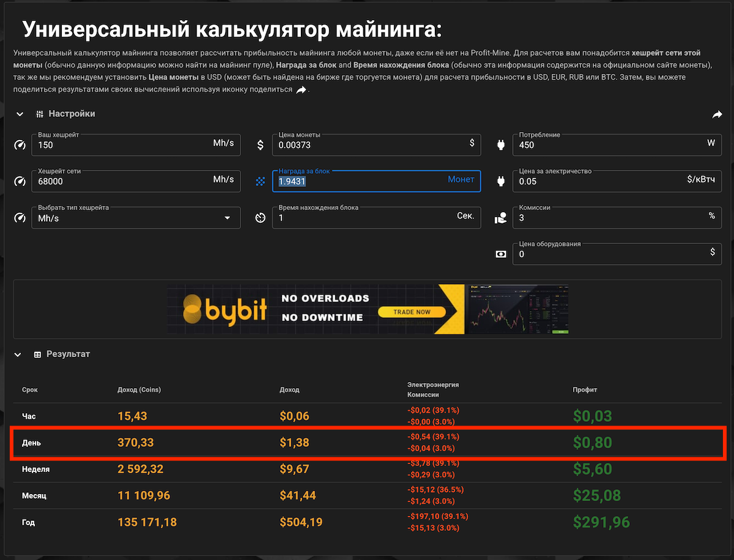734x560 pixels.
Task: Click the Ваш хешрейт input field
Action: click(x=122, y=146)
